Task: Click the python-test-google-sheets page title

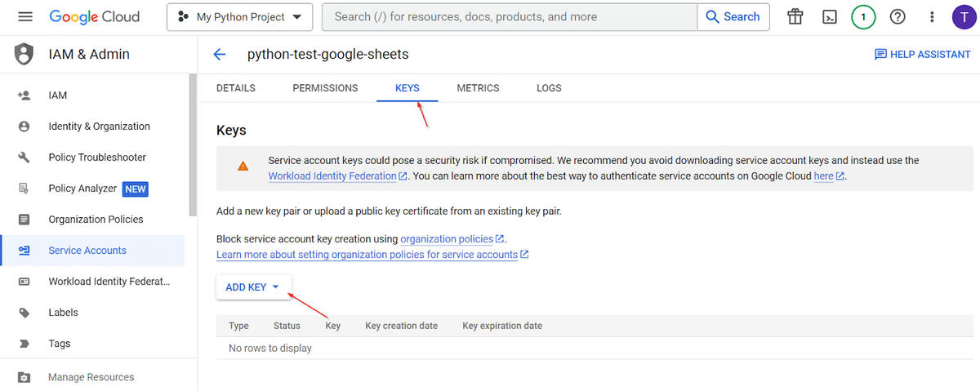Action: (x=327, y=55)
